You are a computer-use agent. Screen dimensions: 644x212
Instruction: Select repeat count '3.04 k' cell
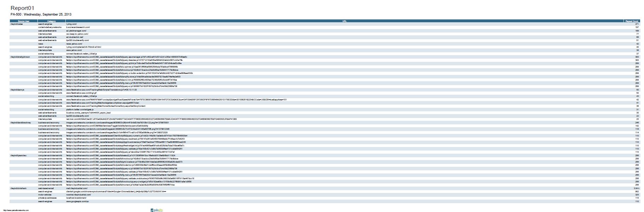point(636,188)
